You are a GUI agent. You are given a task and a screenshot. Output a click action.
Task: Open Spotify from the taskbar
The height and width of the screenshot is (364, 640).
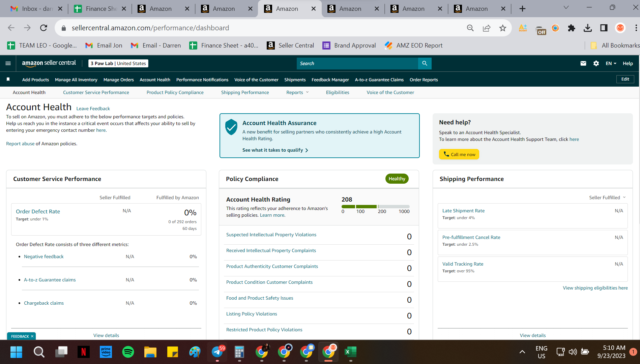(x=128, y=352)
